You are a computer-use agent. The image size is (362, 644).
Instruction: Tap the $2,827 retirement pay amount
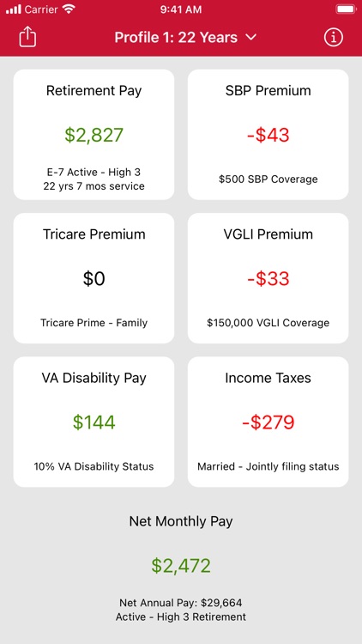point(94,135)
